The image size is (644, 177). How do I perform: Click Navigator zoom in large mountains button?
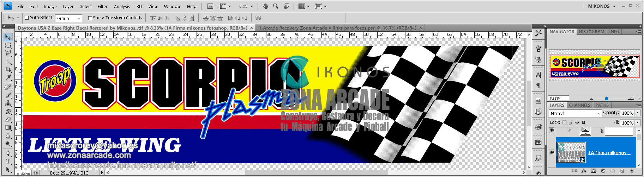631,99
